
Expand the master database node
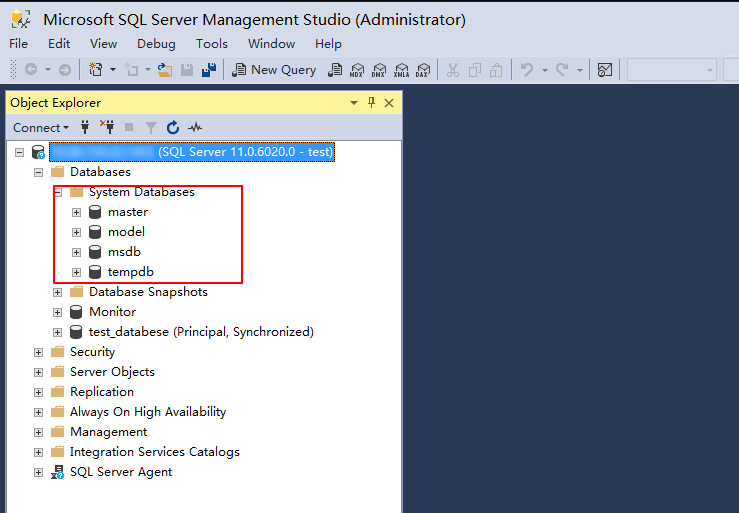[76, 212]
